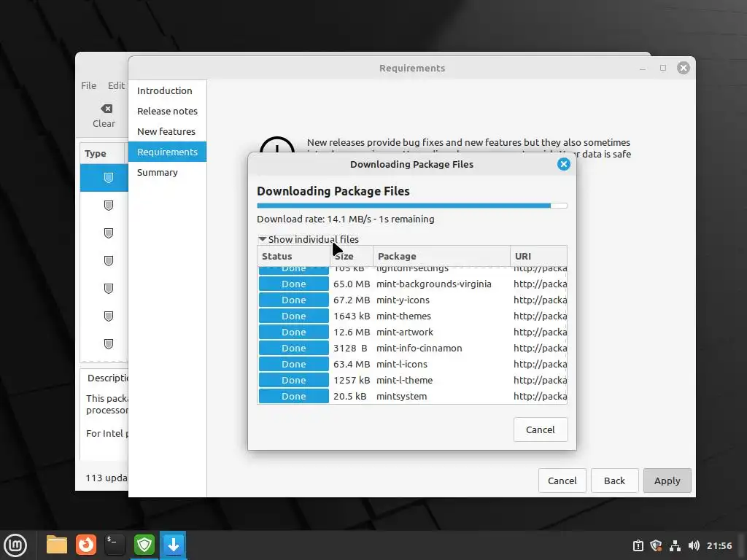Select the mint-artwork package row
747x560 pixels.
click(x=412, y=332)
